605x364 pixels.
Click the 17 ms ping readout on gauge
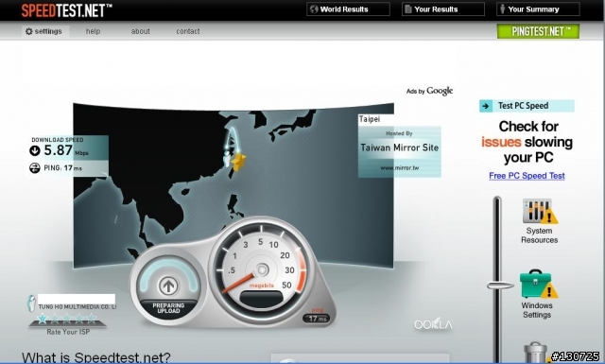316,319
